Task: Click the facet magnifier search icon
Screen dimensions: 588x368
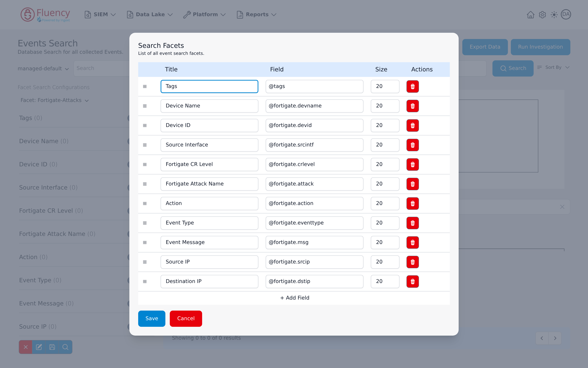Action: pyautogui.click(x=65, y=347)
